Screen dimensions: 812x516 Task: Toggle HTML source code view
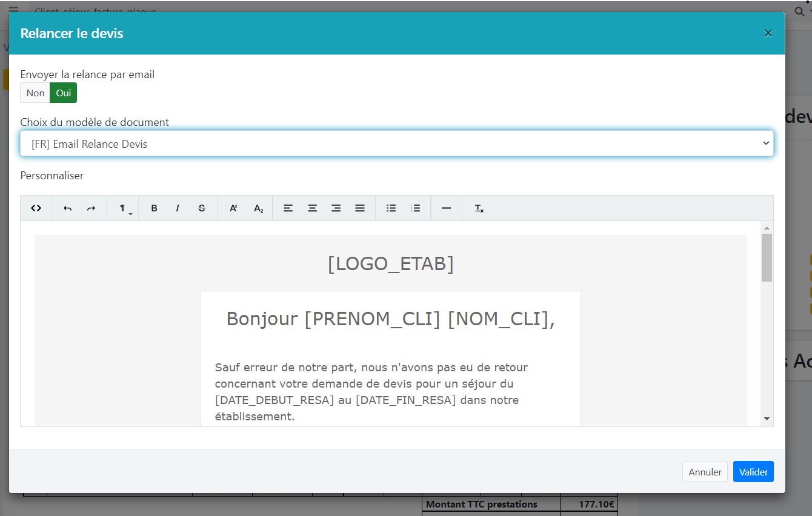pyautogui.click(x=36, y=208)
